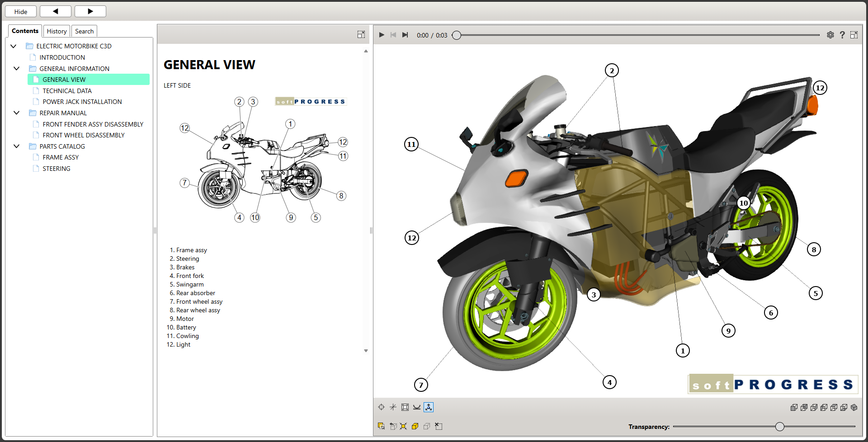Skip to the animation end
The image size is (868, 442).
405,35
